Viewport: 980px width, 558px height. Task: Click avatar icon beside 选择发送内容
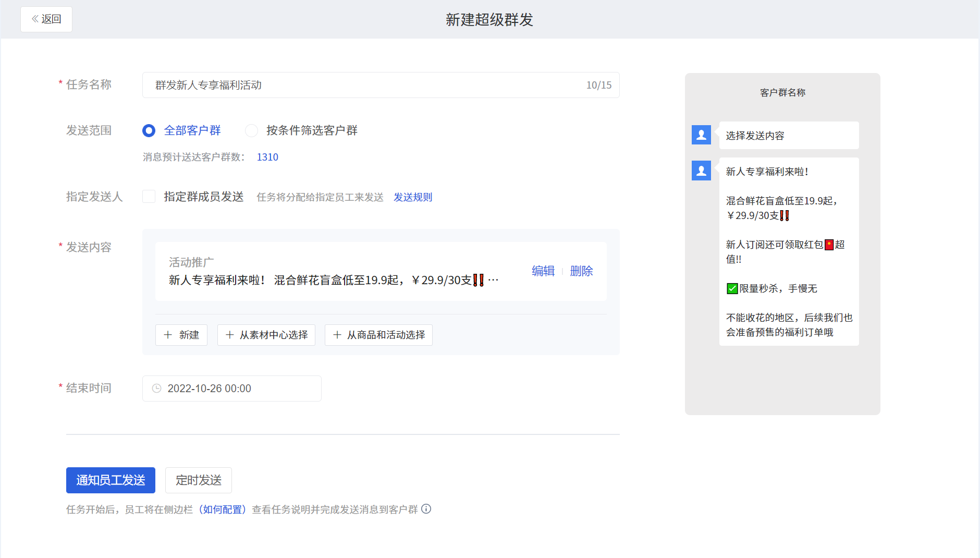pos(701,135)
